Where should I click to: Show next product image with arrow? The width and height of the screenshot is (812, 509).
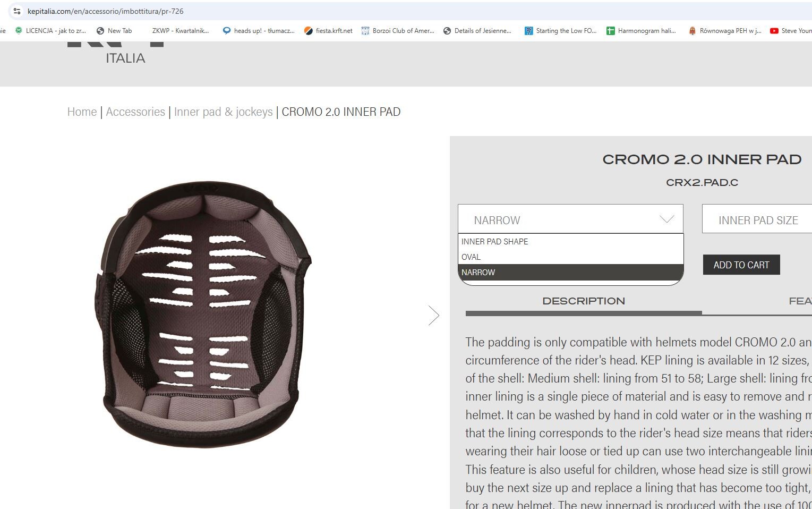click(434, 316)
